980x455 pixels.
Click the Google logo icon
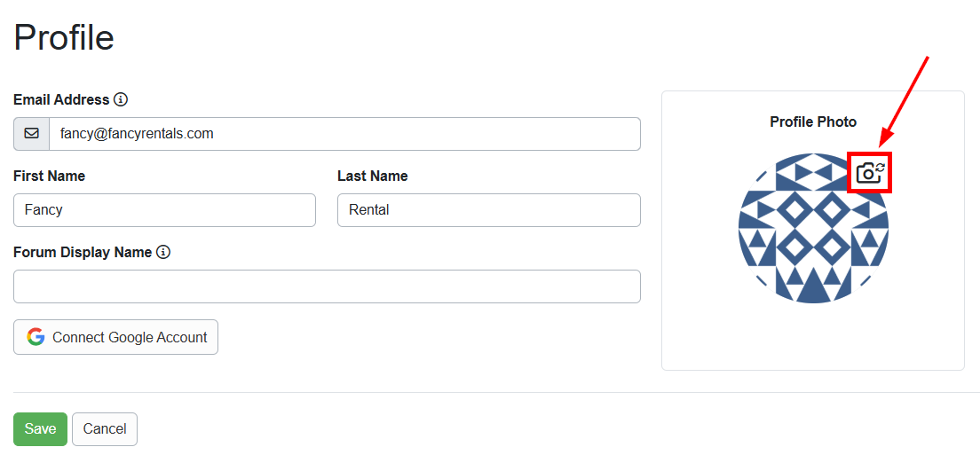[36, 337]
